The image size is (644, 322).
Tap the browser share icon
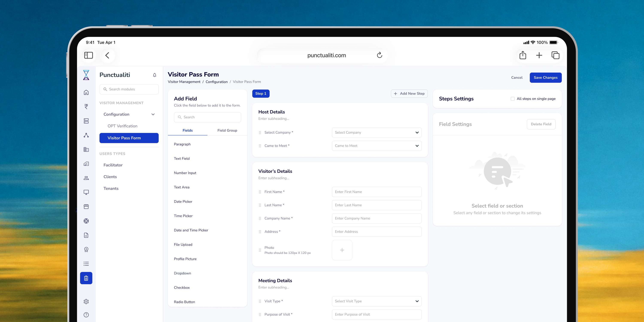[523, 55]
